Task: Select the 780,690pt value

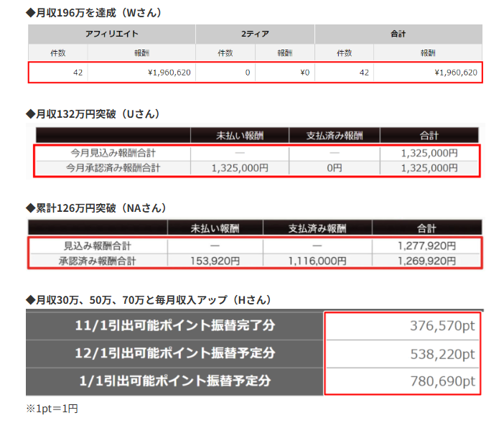Action: 442,381
